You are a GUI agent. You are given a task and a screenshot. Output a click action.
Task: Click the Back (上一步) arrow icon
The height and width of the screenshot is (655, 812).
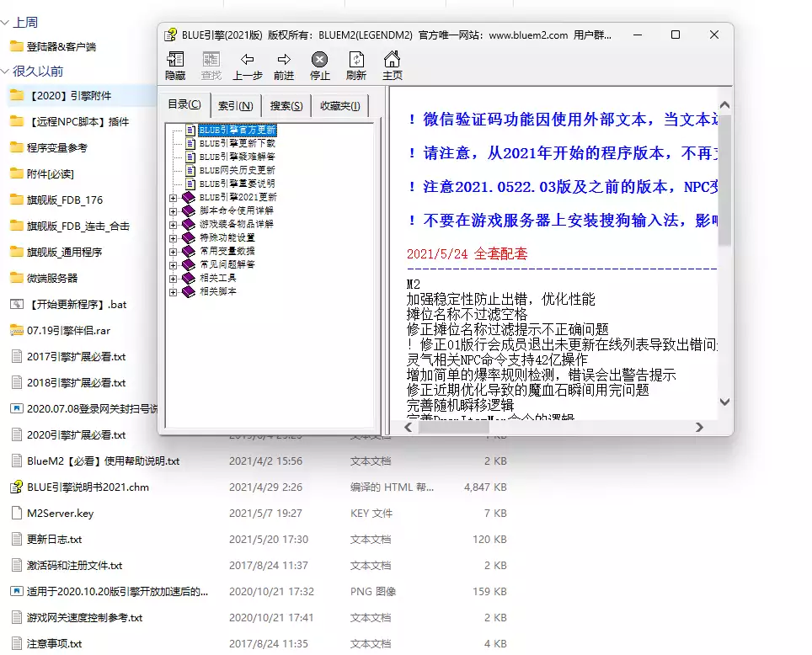coord(248,59)
